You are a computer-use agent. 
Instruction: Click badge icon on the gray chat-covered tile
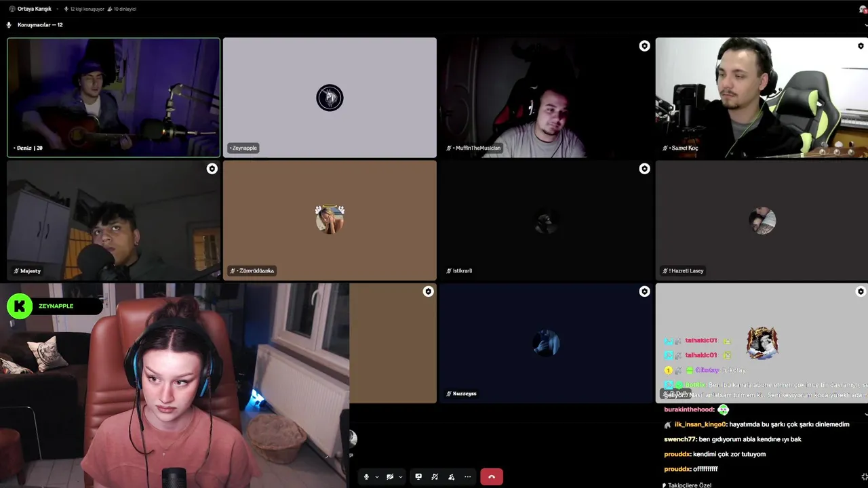(x=861, y=291)
